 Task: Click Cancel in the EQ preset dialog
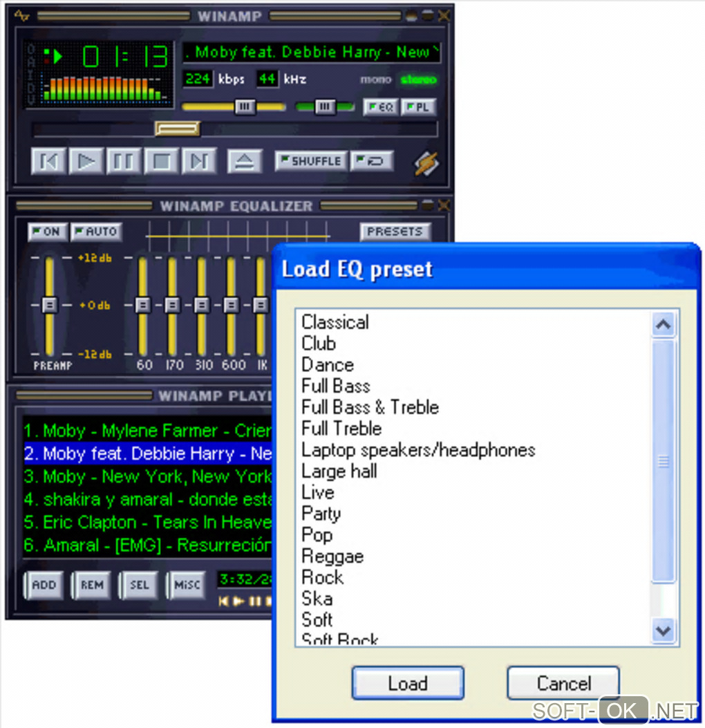pyautogui.click(x=563, y=684)
